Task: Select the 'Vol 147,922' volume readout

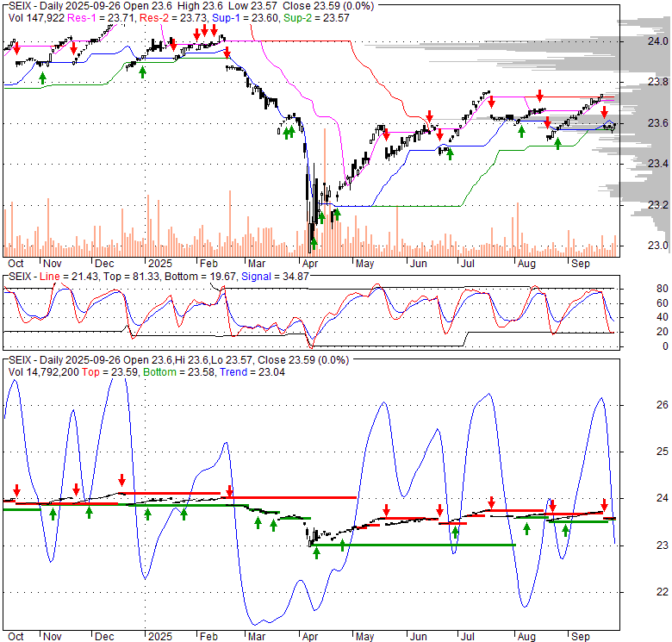Action: [x=36, y=18]
